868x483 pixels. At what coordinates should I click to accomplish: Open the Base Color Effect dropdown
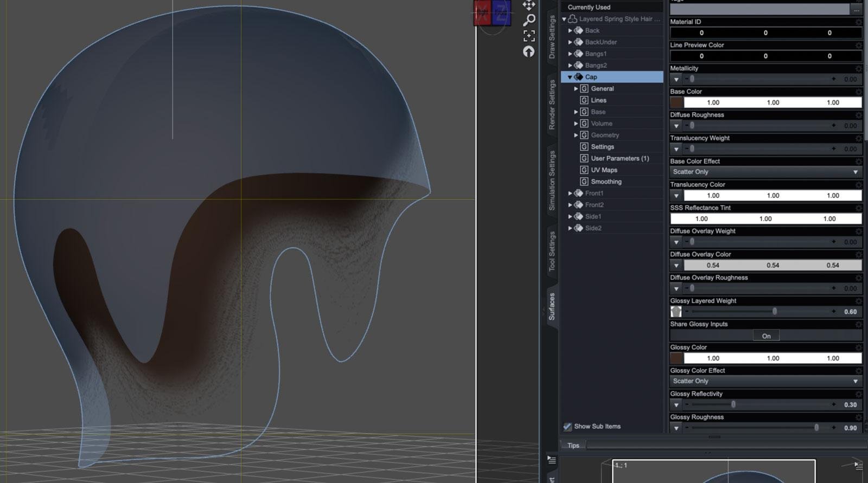click(765, 172)
